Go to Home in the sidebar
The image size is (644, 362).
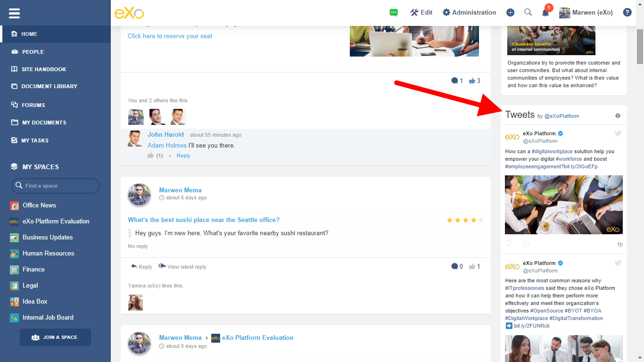pyautogui.click(x=56, y=34)
